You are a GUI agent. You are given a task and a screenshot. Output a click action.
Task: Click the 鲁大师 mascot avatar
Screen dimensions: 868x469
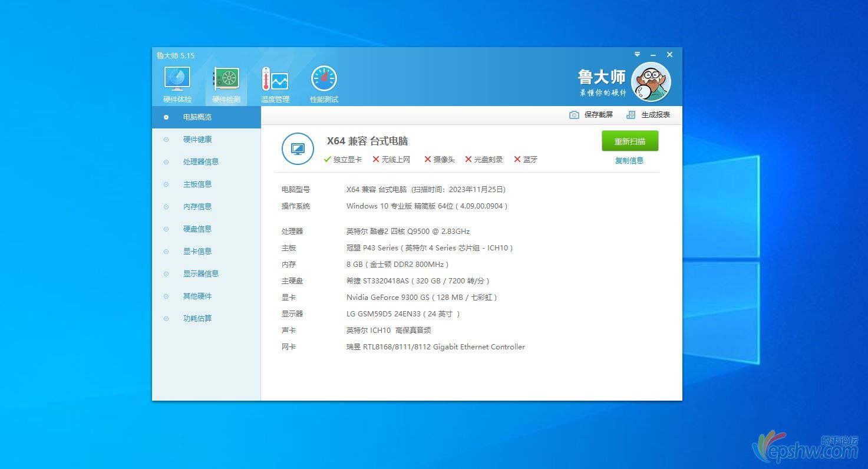pyautogui.click(x=651, y=82)
